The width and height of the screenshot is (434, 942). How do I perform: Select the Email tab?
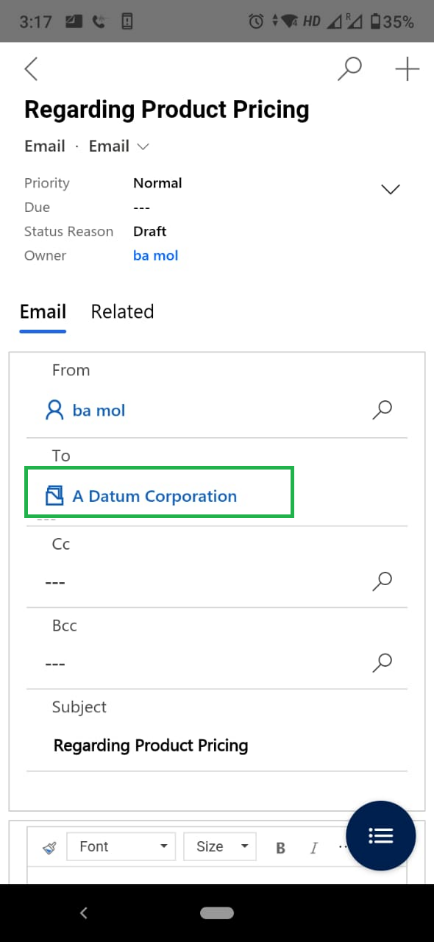[x=43, y=312]
